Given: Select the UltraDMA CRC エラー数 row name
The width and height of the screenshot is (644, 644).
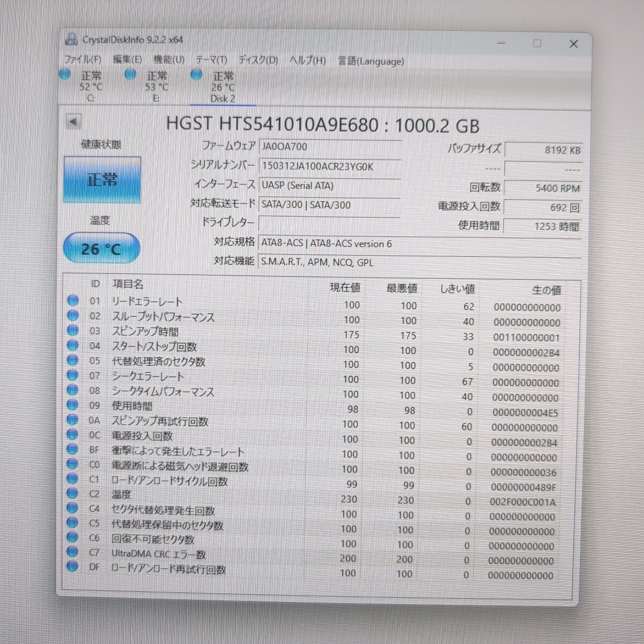Looking at the screenshot, I should coord(158,553).
